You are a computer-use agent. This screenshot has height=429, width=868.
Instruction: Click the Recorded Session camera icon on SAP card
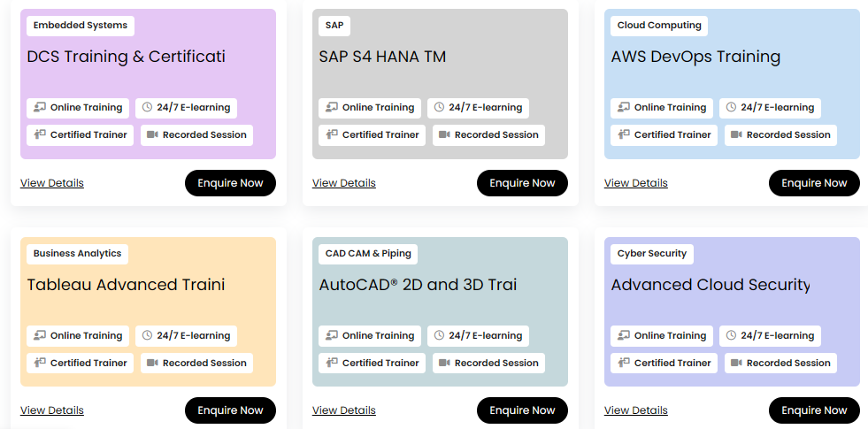(443, 135)
